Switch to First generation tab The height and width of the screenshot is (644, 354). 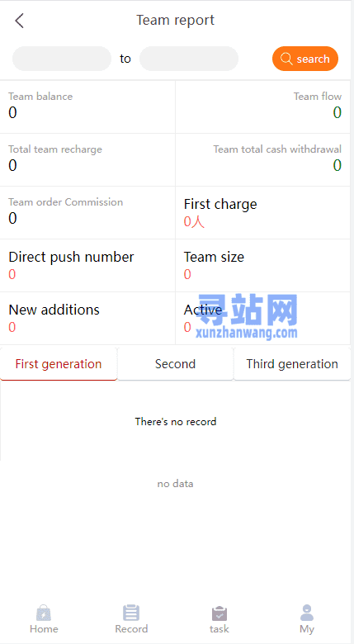59,364
